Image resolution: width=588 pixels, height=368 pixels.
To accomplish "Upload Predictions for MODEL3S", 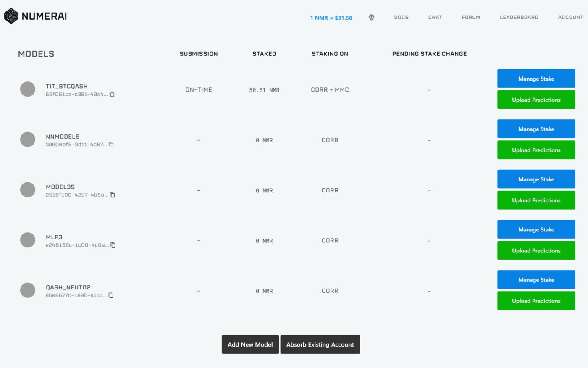I will pyautogui.click(x=536, y=200).
